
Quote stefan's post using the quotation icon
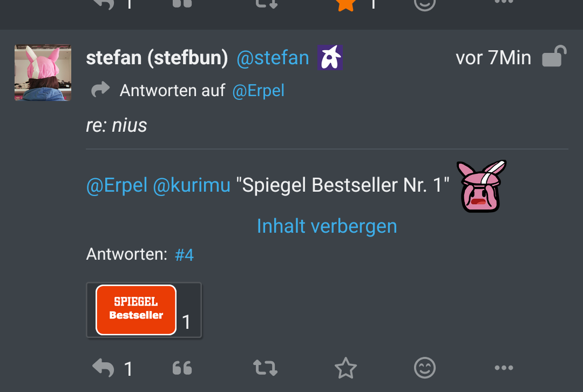tap(182, 368)
